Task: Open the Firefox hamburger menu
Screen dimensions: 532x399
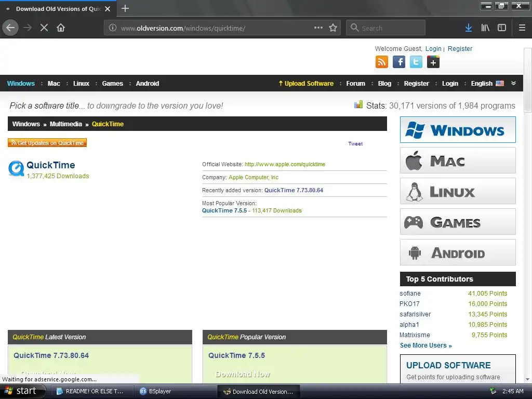Action: coord(522,28)
